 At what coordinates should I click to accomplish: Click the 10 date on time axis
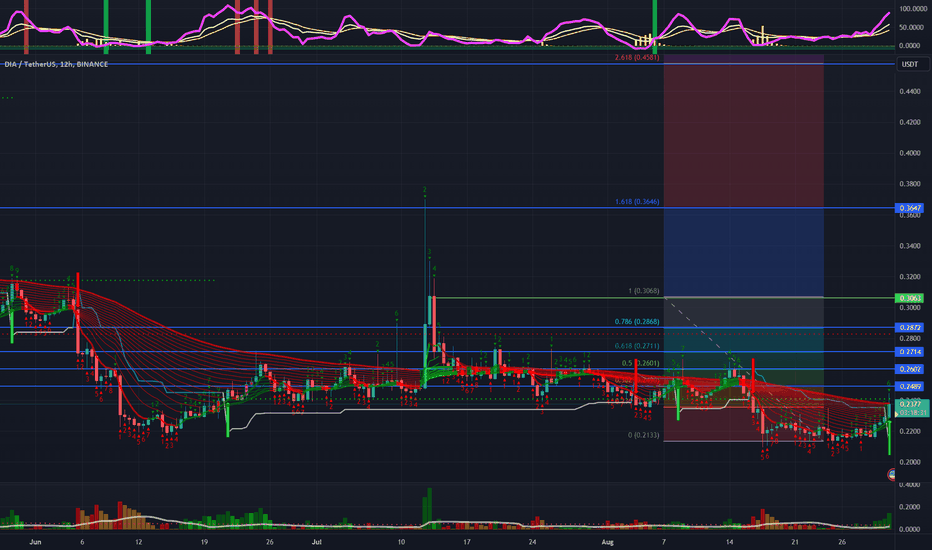coord(401,542)
